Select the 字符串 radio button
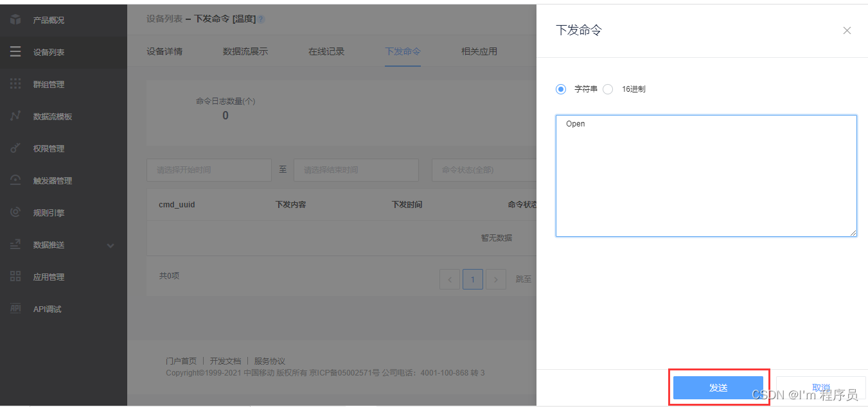This screenshot has height=407, width=868. (x=561, y=89)
